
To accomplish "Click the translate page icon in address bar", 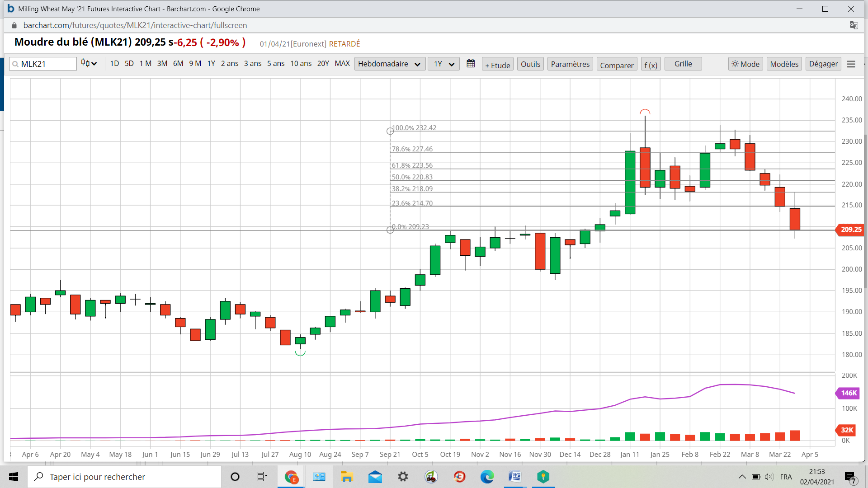I will pos(854,25).
